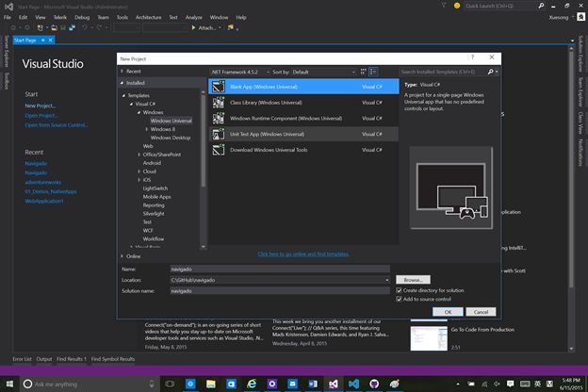The width and height of the screenshot is (588, 392).
Task: Click the Name input field
Action: 280,269
